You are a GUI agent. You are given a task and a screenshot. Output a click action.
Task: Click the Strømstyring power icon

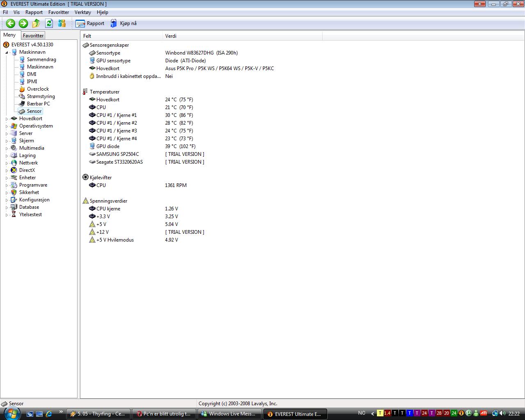22,96
